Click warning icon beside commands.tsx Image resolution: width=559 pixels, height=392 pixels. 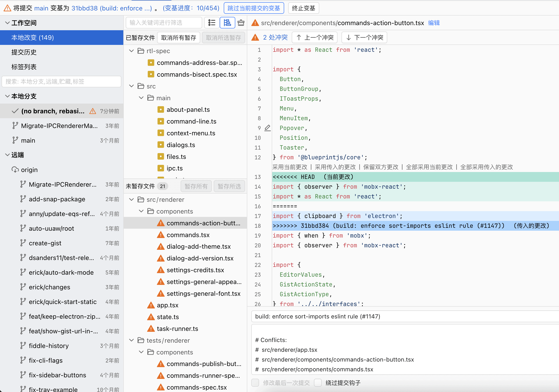point(160,235)
